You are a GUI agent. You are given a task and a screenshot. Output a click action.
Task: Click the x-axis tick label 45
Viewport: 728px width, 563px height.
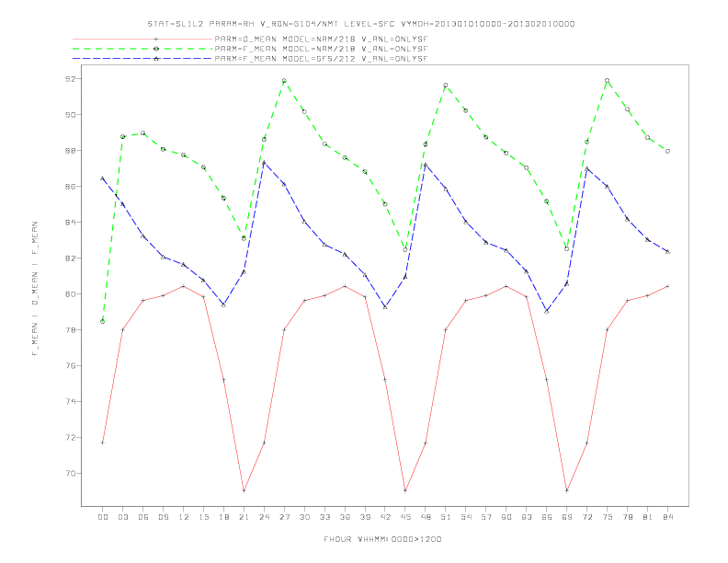pos(405,517)
